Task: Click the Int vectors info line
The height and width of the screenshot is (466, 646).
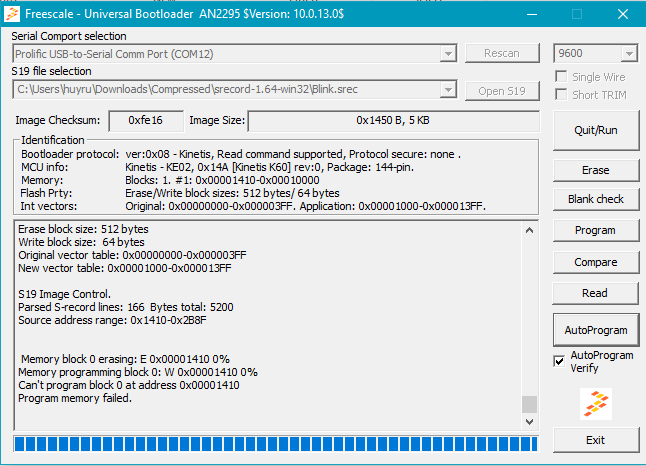Action: [x=253, y=206]
